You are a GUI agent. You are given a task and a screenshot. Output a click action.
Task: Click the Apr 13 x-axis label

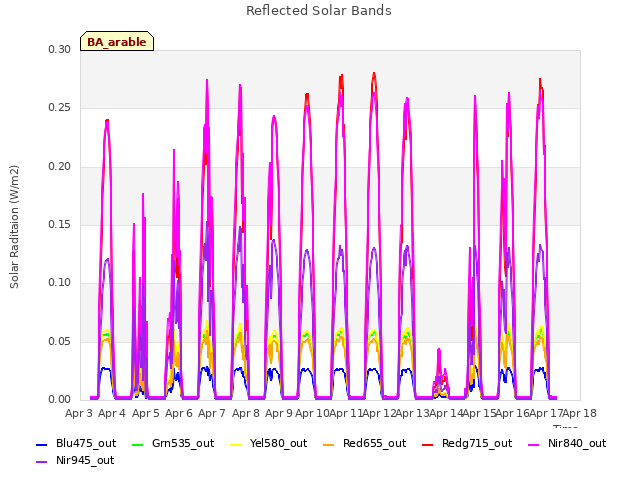(x=412, y=414)
